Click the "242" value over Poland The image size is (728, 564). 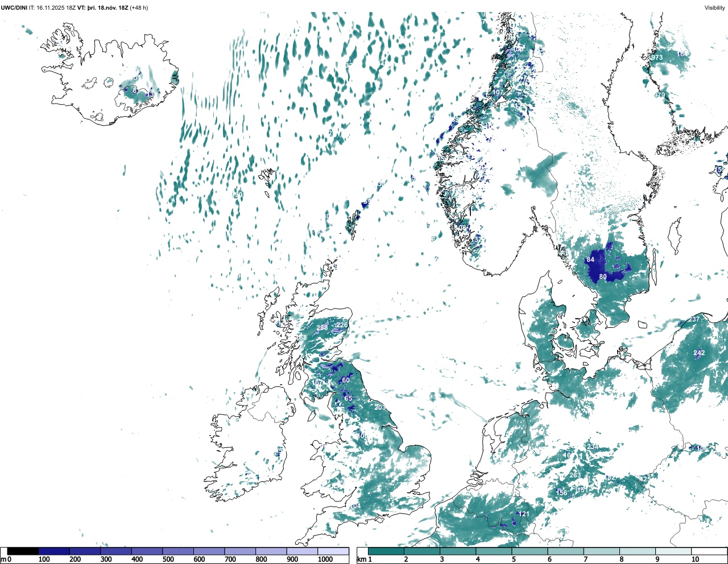pyautogui.click(x=699, y=353)
